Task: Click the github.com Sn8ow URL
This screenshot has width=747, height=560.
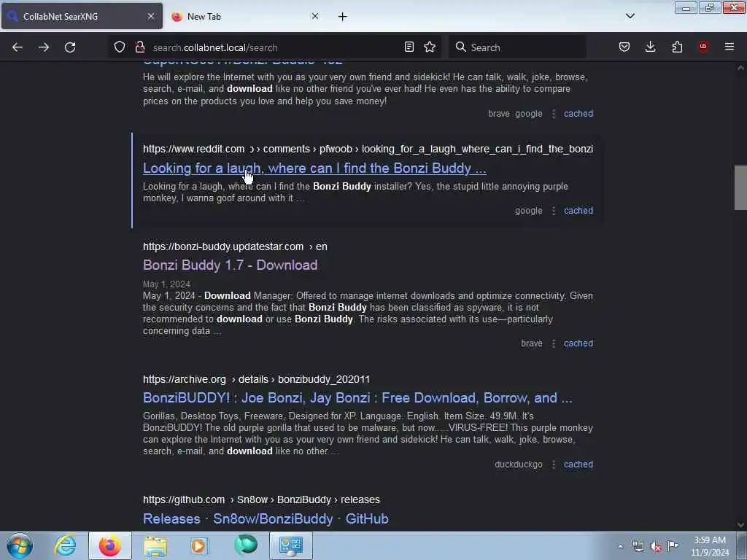Action: [262, 500]
